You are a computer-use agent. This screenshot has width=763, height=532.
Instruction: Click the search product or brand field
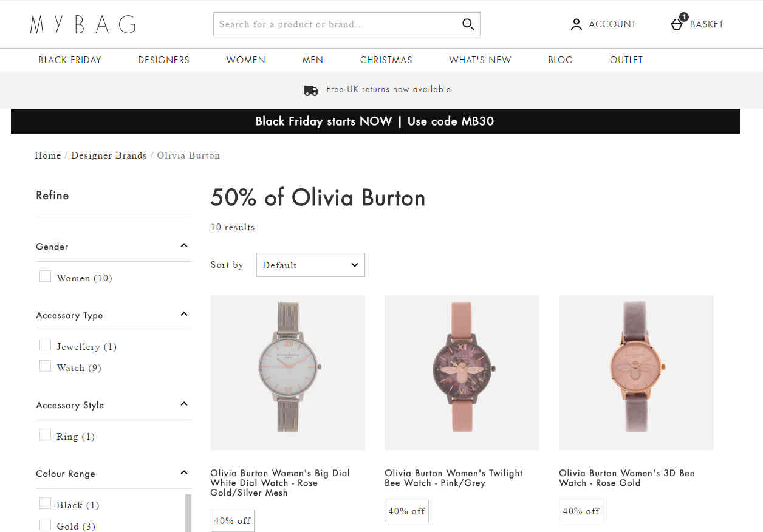pos(337,24)
